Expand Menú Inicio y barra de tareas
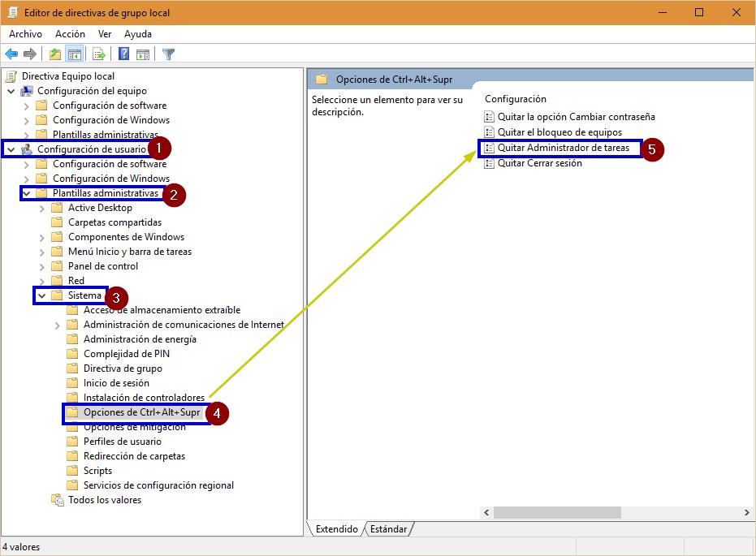The width and height of the screenshot is (756, 556). tap(42, 252)
